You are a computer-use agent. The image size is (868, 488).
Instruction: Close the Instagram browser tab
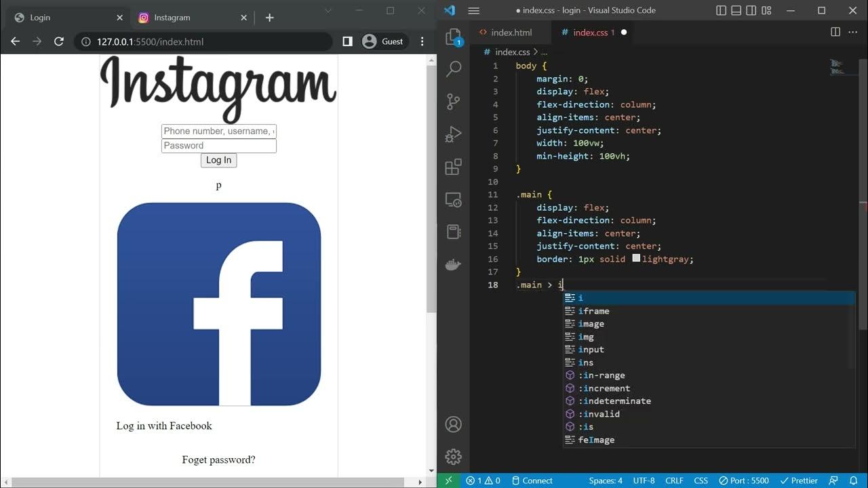pyautogui.click(x=243, y=18)
